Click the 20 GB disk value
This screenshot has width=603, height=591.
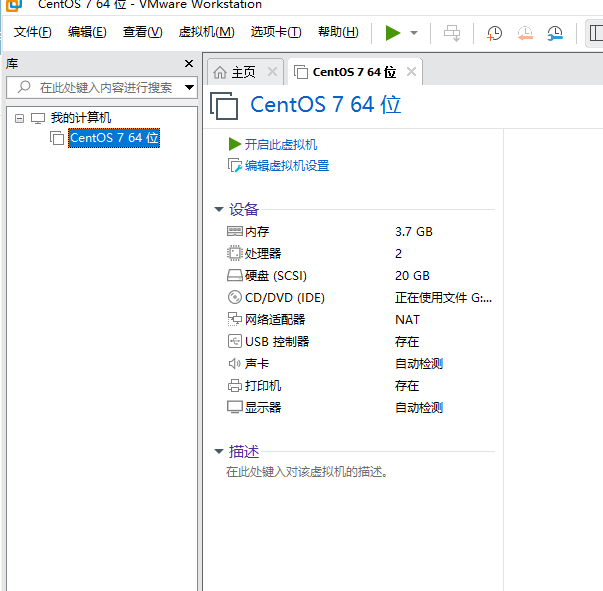pyautogui.click(x=412, y=276)
